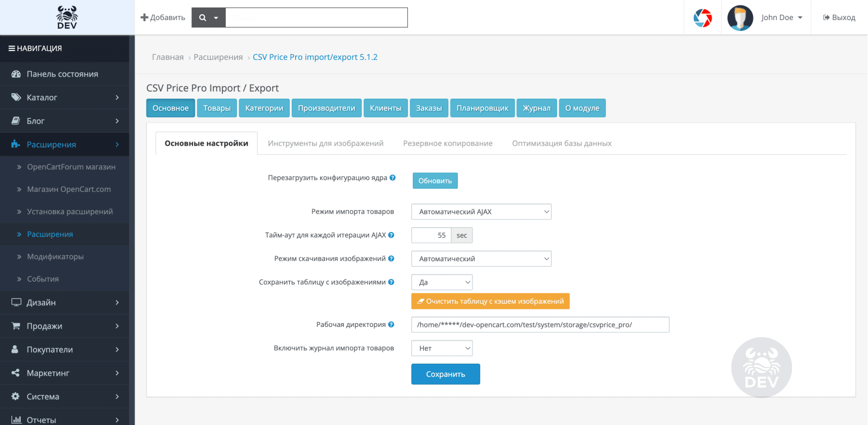Open Резервное копирование sub-tab
Viewport: 868px width, 425px height.
tap(448, 143)
